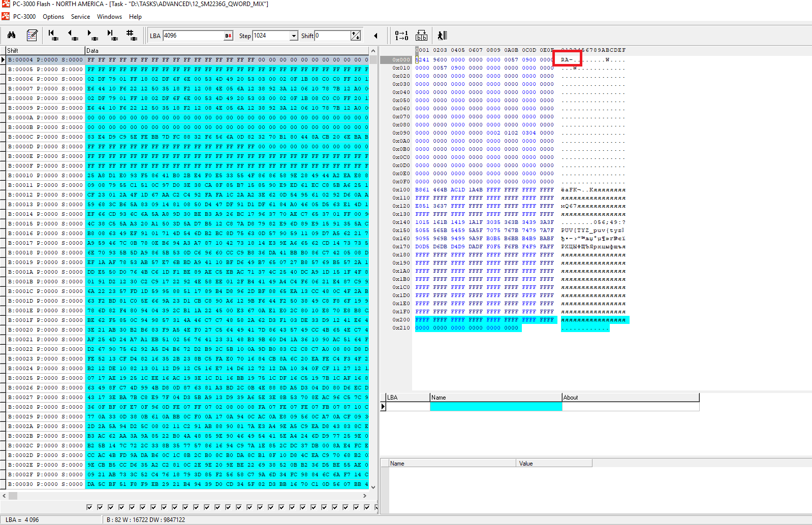The image size is (812, 525).
Task: Go to the next record with toolbar arrow
Action: coord(92,35)
